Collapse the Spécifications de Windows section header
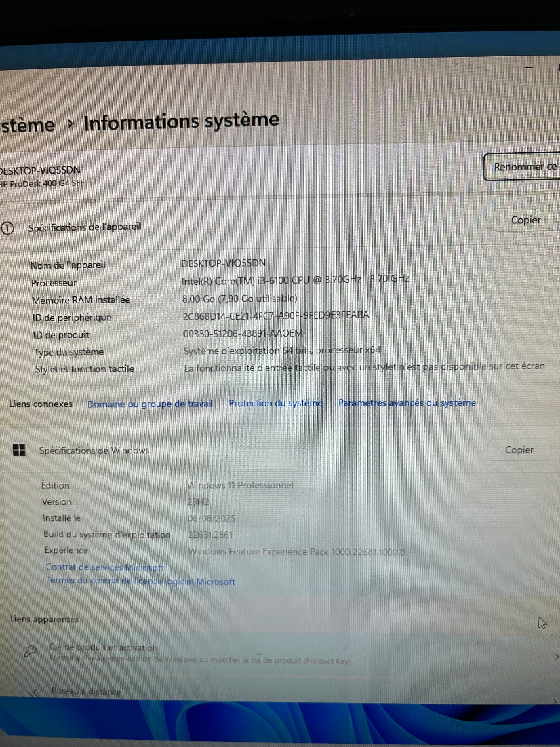This screenshot has width=560, height=747. point(94,450)
